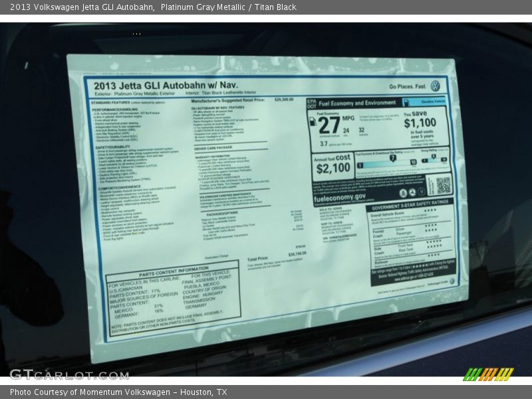Click the '2013 Jetta GLI Autobahn w/ Nav.' heading
The width and height of the screenshot is (532, 399).
click(x=166, y=85)
